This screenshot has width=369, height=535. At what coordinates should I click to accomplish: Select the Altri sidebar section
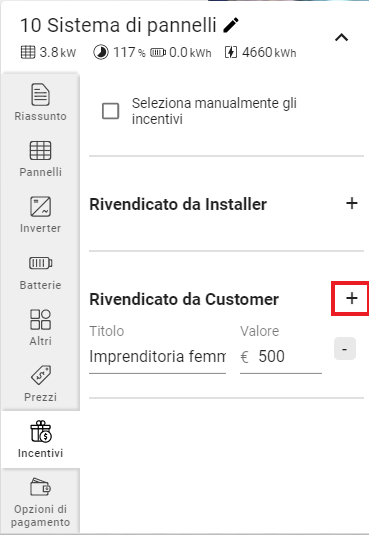tap(40, 327)
